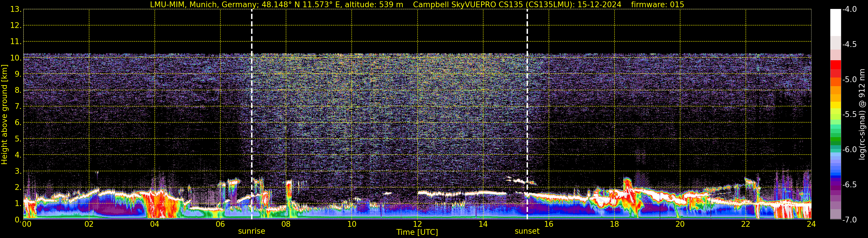The image size is (868, 238).
Task: Click the '00' time axis tick label
Action: point(26,224)
